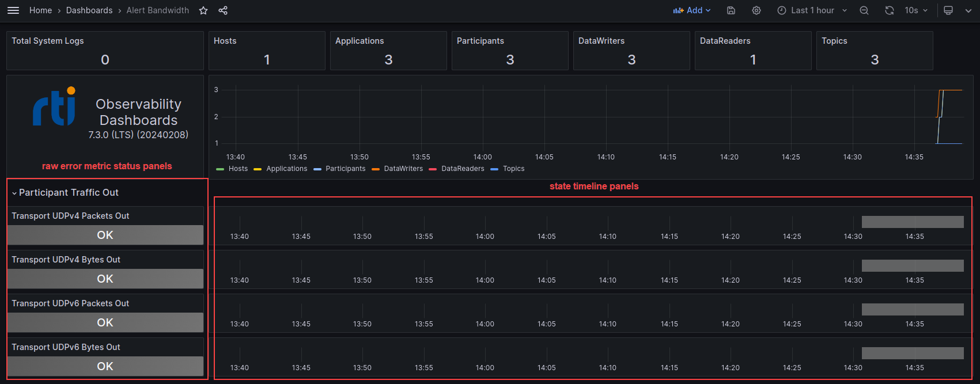The image size is (980, 384).
Task: Go to Home breadcrumb
Action: coord(40,10)
